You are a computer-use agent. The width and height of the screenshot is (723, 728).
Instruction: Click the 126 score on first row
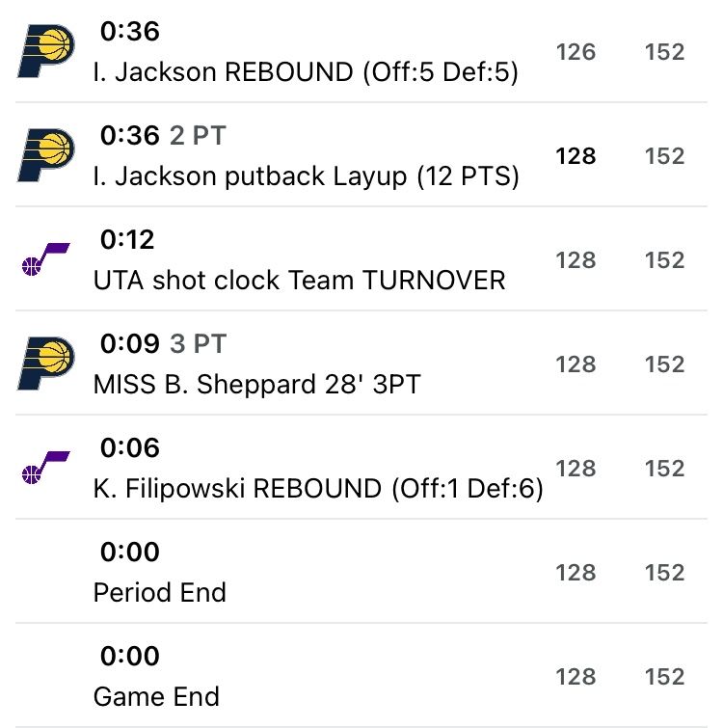pyautogui.click(x=576, y=52)
